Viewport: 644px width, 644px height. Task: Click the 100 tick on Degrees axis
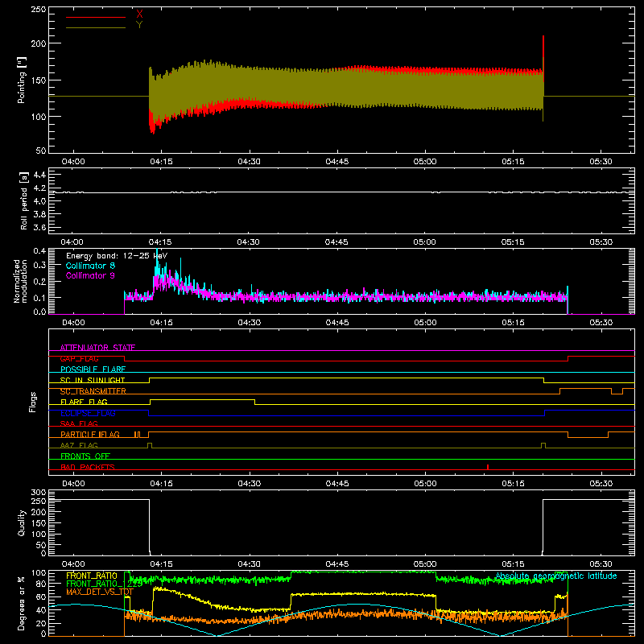coord(39,573)
